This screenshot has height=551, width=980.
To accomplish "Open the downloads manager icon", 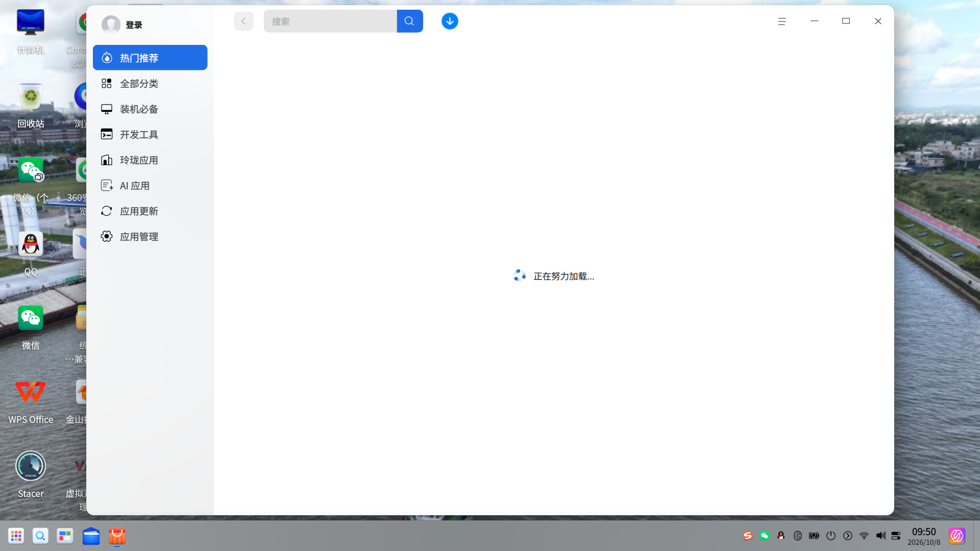I will coord(450,21).
